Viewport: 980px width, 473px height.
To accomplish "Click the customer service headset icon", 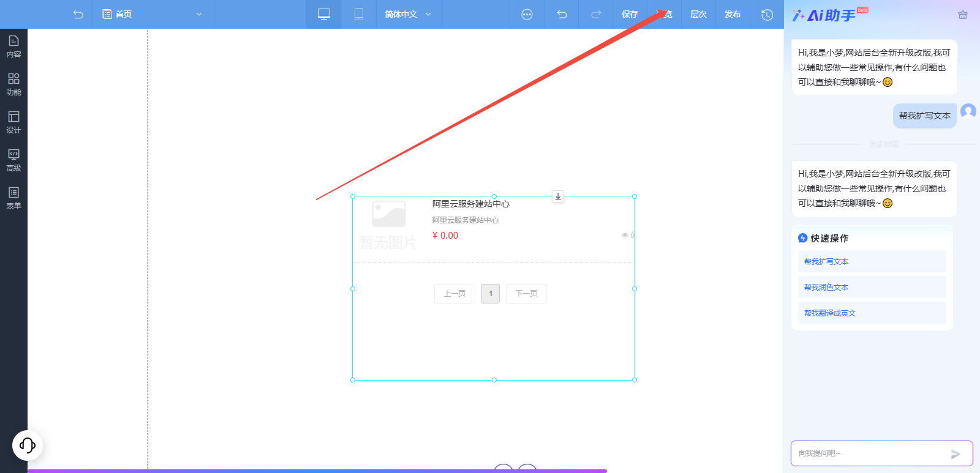I will (x=28, y=445).
